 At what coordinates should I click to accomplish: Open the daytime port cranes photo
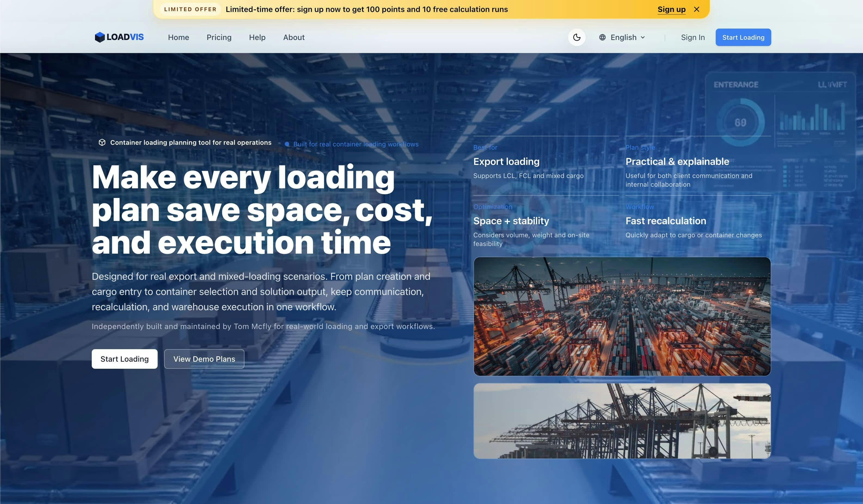622,420
